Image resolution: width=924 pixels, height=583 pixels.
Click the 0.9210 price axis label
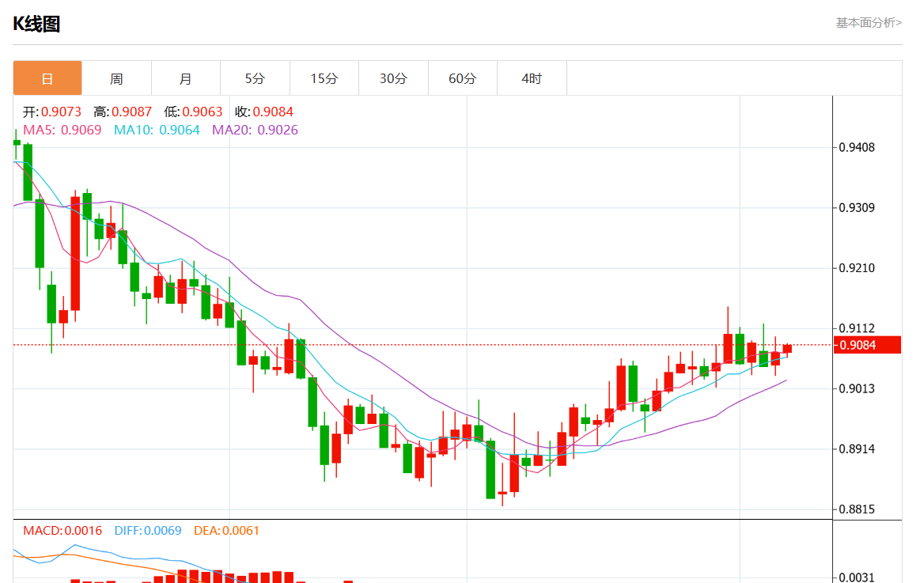click(x=857, y=268)
